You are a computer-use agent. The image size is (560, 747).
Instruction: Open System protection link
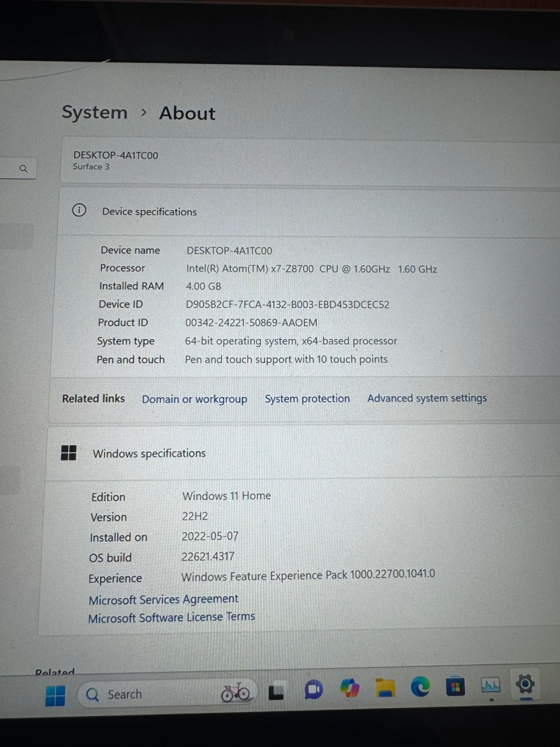pos(307,398)
